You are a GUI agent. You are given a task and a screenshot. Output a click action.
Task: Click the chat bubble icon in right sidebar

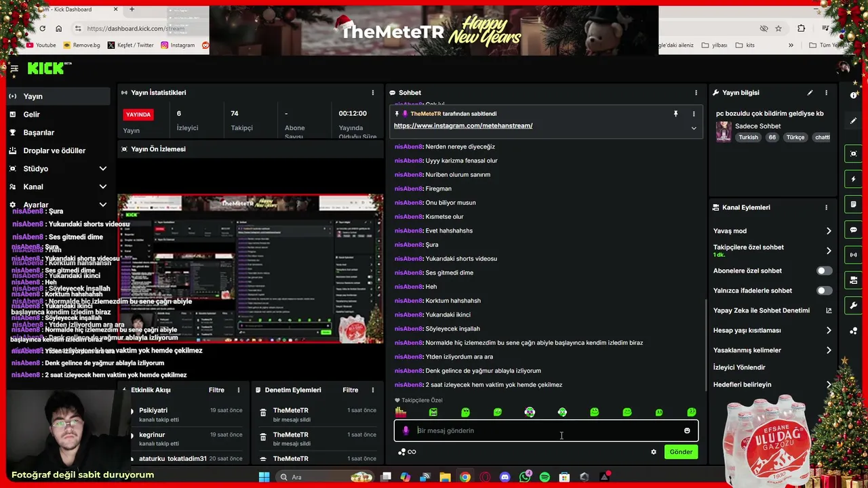click(x=854, y=230)
